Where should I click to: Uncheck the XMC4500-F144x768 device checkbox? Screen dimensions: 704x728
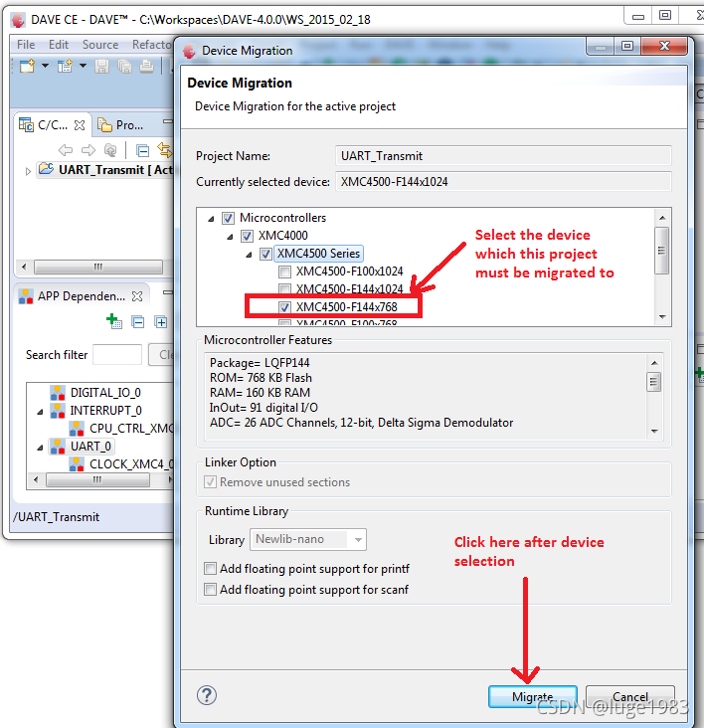coord(284,307)
